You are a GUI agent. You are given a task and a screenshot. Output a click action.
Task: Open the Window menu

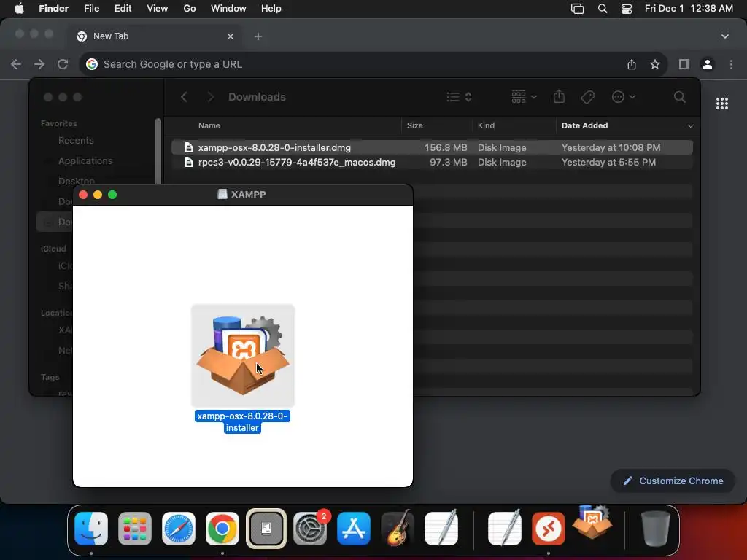click(228, 9)
